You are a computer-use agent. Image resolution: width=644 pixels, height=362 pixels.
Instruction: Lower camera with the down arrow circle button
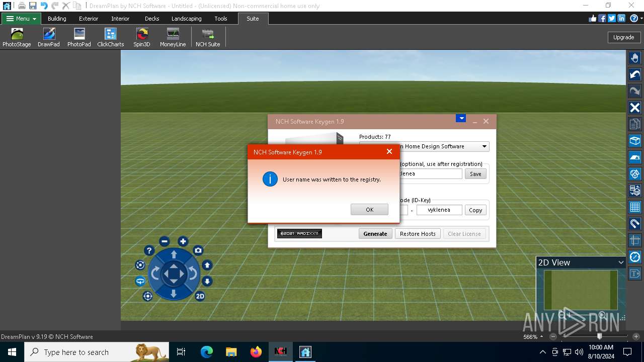(x=207, y=282)
